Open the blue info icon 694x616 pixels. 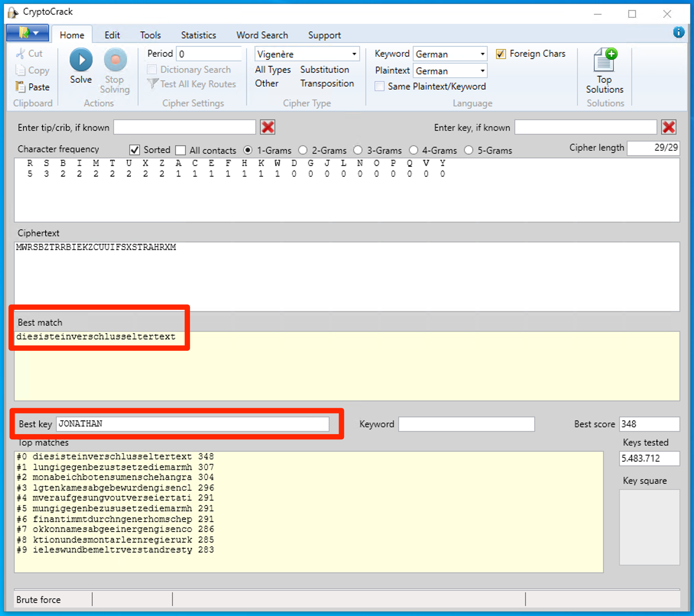click(679, 32)
